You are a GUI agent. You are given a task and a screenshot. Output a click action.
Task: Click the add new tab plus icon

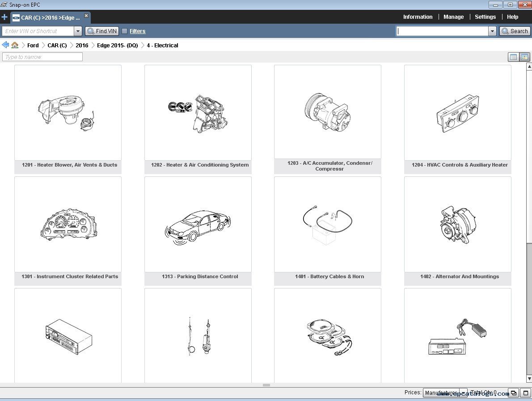click(x=4, y=17)
